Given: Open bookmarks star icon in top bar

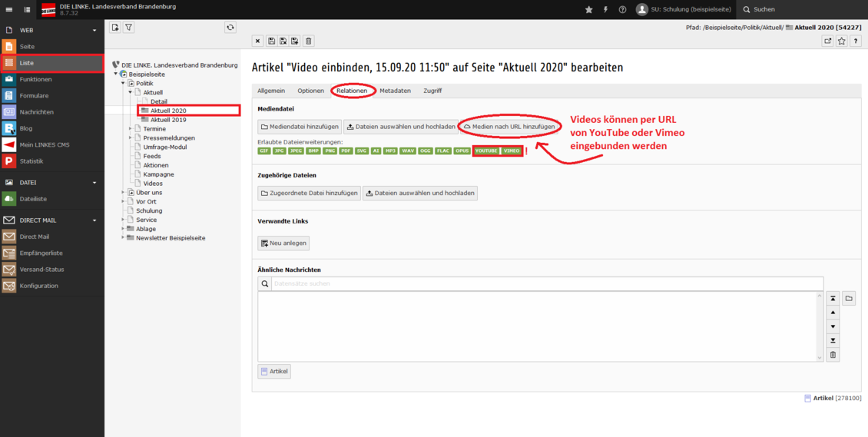Looking at the screenshot, I should click(588, 9).
